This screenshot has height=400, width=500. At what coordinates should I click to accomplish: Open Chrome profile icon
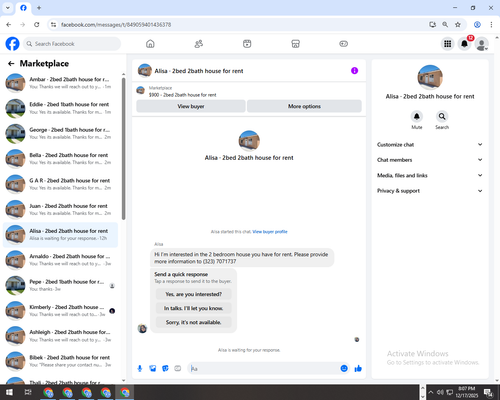point(477,25)
